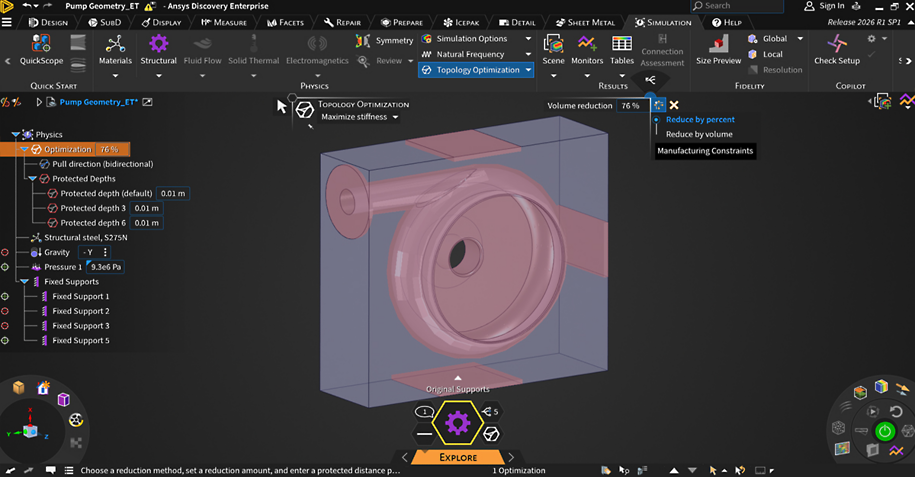Image resolution: width=915 pixels, height=477 pixels.
Task: Toggle Fixed Support 2 state circle
Action: 5,311
